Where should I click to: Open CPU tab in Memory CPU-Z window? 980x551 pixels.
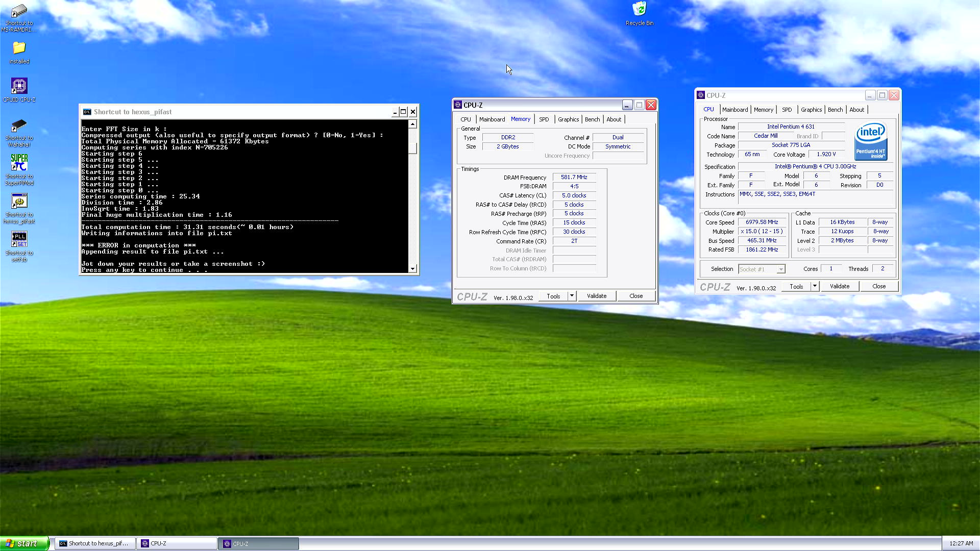point(465,119)
